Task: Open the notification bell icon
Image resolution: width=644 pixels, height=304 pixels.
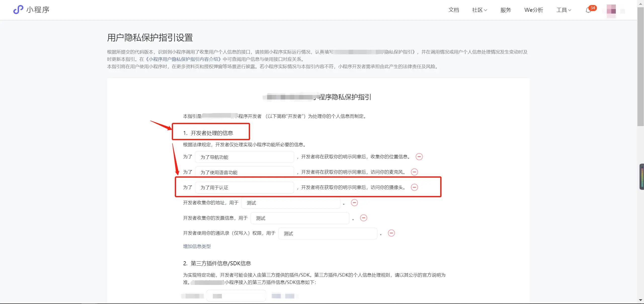Action: point(588,10)
